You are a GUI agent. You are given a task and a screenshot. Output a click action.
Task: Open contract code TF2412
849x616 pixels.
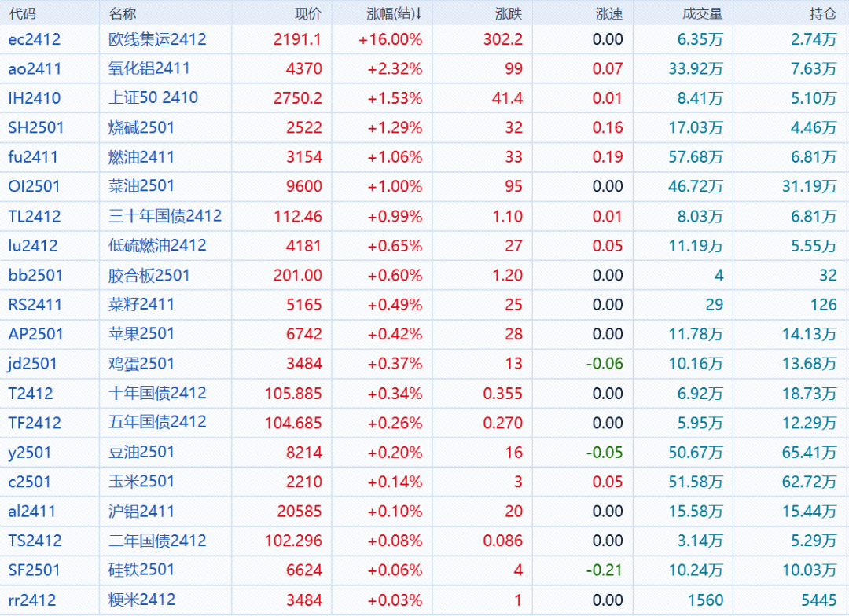tap(35, 423)
